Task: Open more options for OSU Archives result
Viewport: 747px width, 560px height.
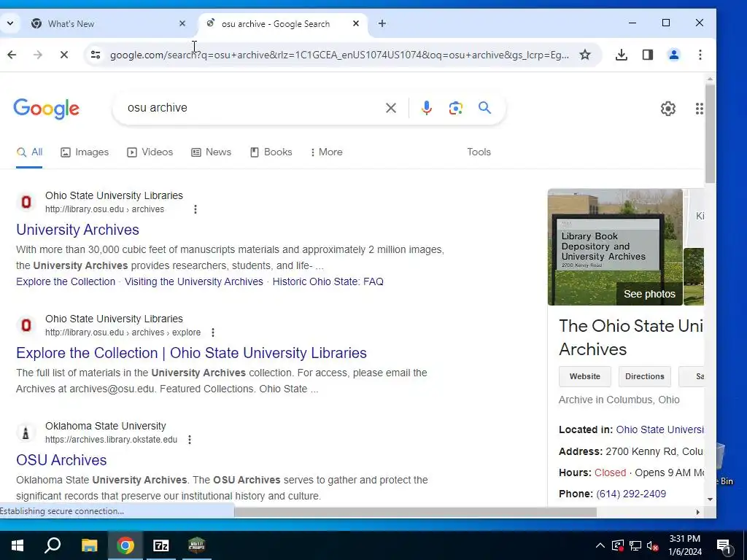Action: (x=190, y=440)
